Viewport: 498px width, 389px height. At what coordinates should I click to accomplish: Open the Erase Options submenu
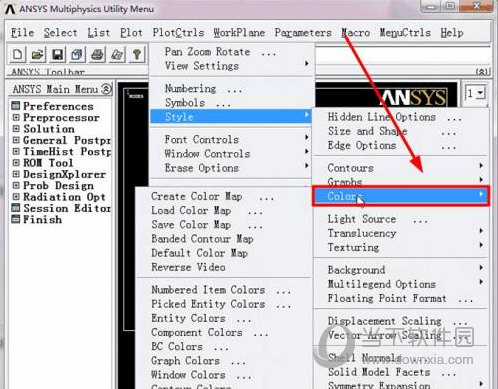[231, 168]
